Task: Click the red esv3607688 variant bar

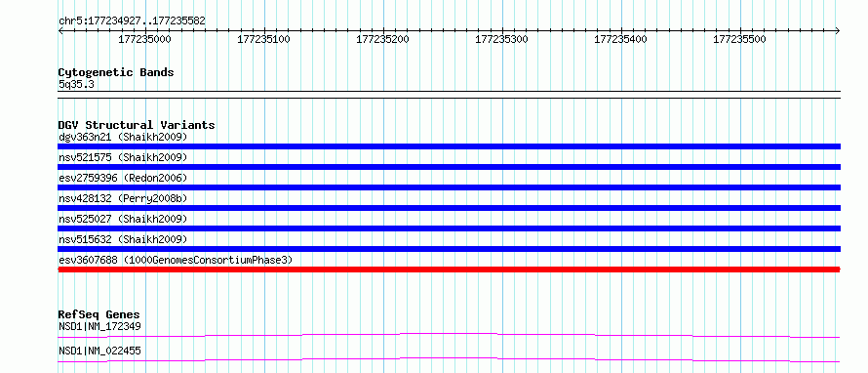Action: tap(449, 269)
